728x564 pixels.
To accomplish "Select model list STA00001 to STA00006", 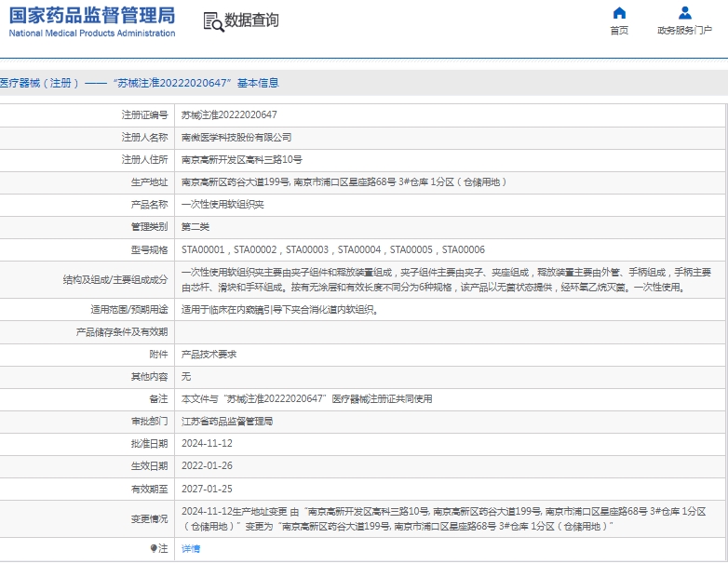I will [x=333, y=250].
